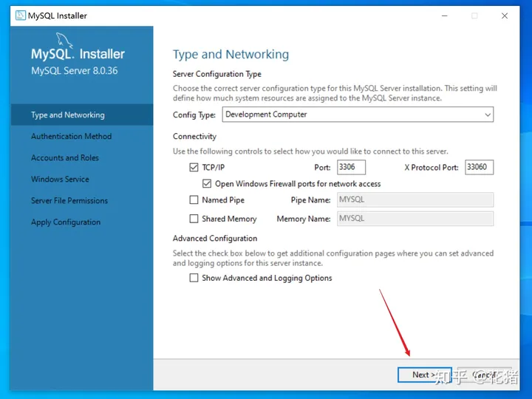Click the Memory Name: label
The image size is (532, 399).
(x=304, y=219)
